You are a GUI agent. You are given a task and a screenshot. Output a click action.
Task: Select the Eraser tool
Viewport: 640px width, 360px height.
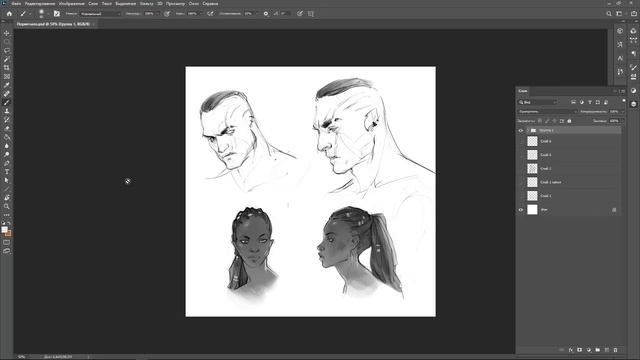pos(7,129)
